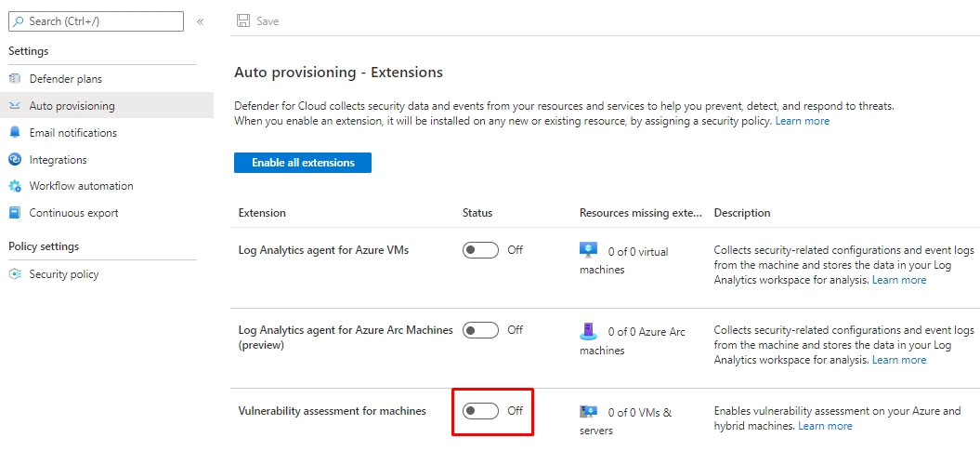Open Learn more link for security policy

pos(803,122)
